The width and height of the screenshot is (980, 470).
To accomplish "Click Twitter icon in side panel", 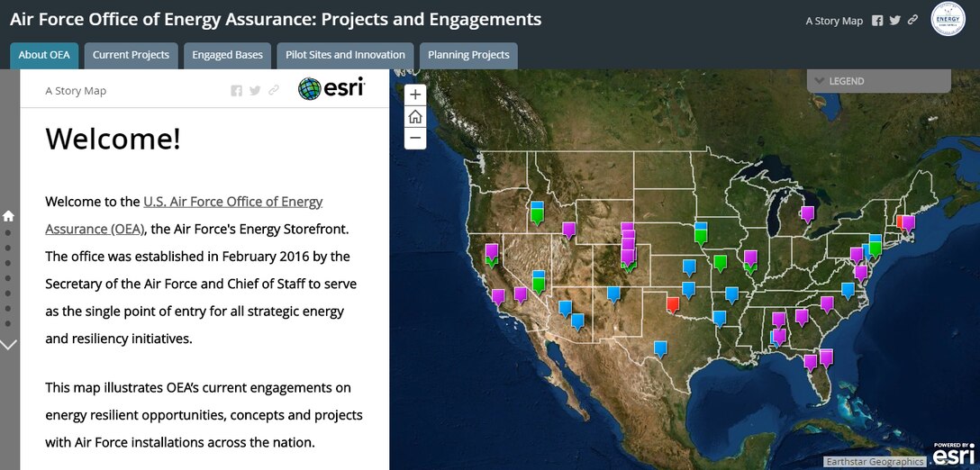I will pyautogui.click(x=255, y=91).
